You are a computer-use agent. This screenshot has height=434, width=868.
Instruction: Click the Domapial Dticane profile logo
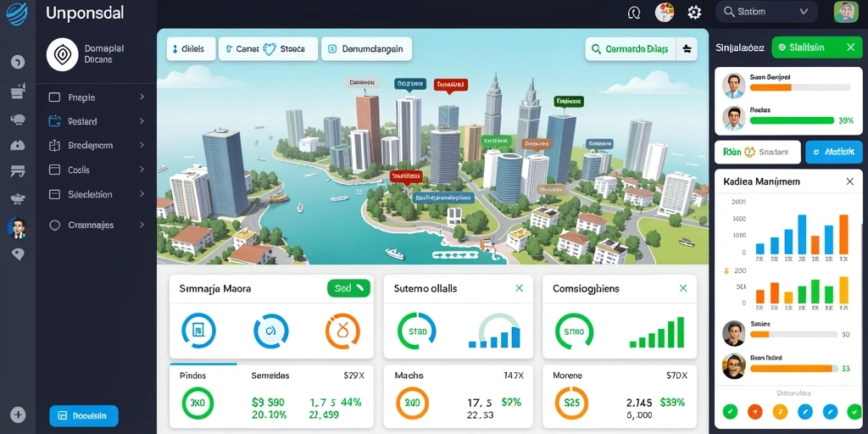click(62, 54)
